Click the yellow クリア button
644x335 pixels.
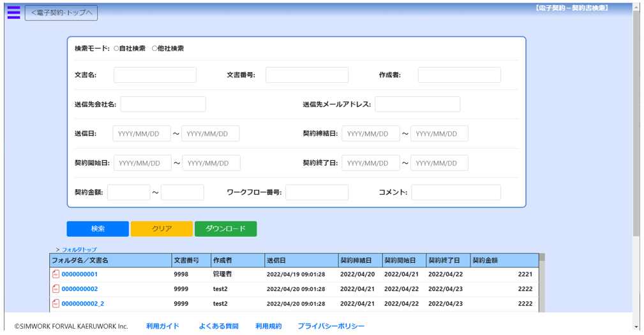tap(162, 228)
